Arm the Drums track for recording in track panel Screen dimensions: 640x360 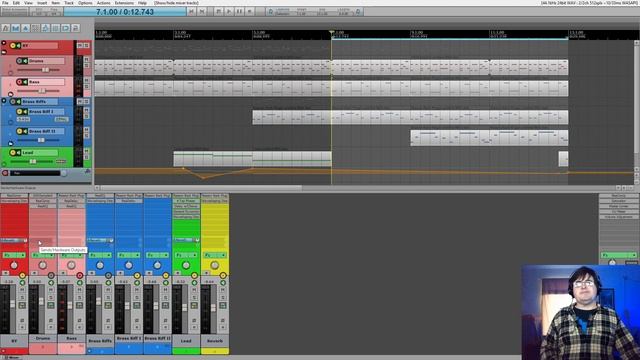(19, 61)
